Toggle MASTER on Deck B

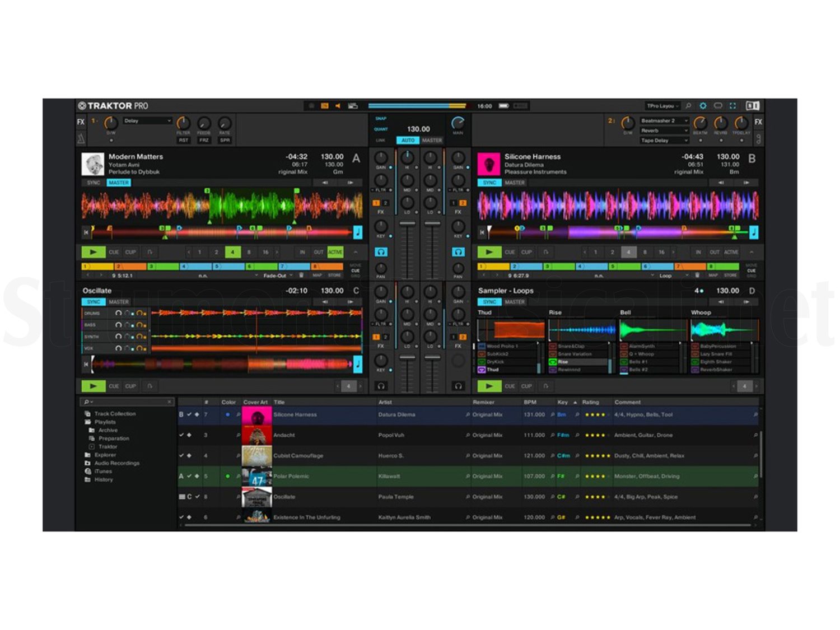coord(515,183)
